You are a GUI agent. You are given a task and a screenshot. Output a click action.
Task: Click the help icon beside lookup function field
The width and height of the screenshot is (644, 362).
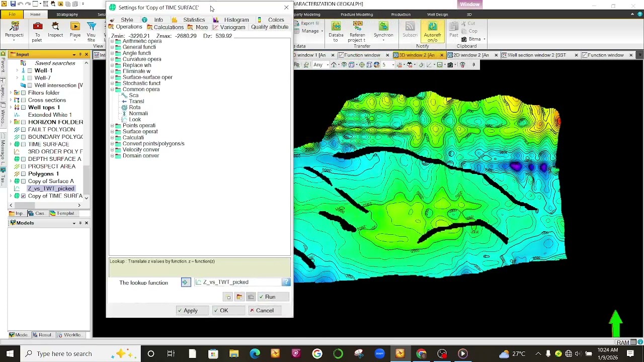click(286, 283)
